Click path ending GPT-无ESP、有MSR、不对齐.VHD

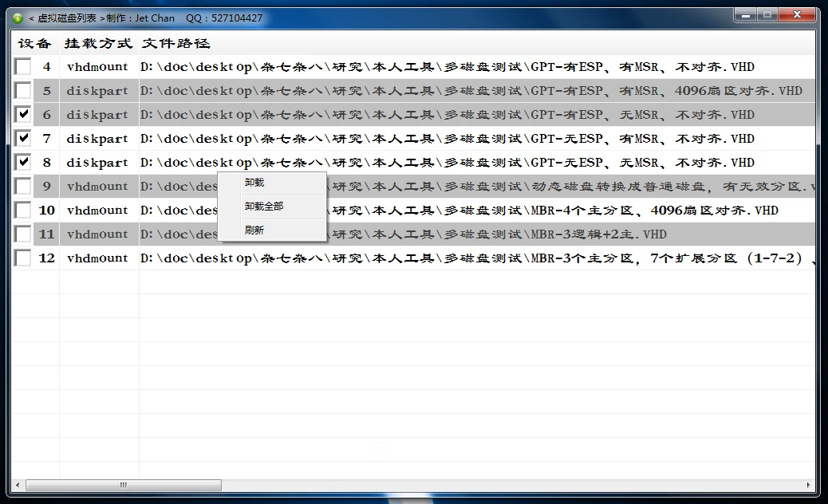pyautogui.click(x=448, y=138)
